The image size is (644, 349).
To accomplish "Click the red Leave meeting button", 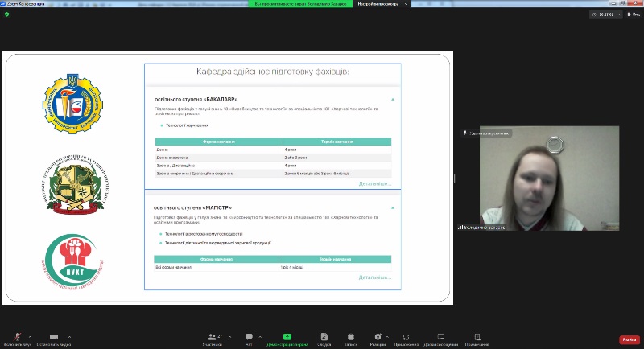I will (629, 339).
